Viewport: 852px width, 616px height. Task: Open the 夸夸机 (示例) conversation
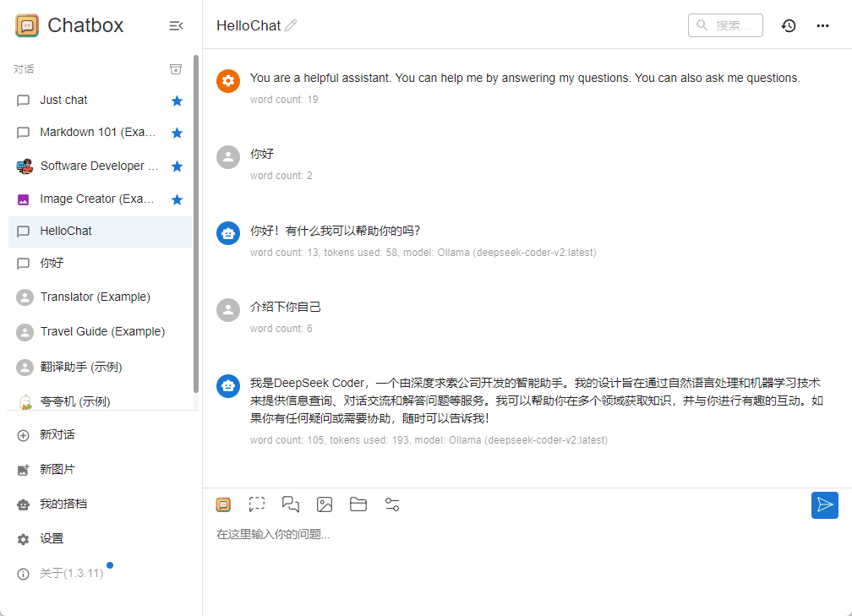[x=100, y=401]
